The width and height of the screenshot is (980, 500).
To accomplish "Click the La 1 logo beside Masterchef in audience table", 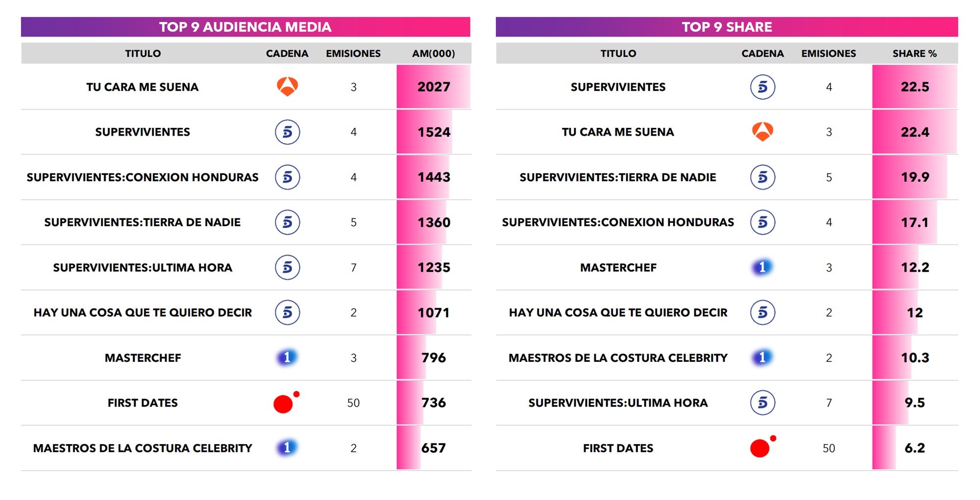I will (x=287, y=357).
